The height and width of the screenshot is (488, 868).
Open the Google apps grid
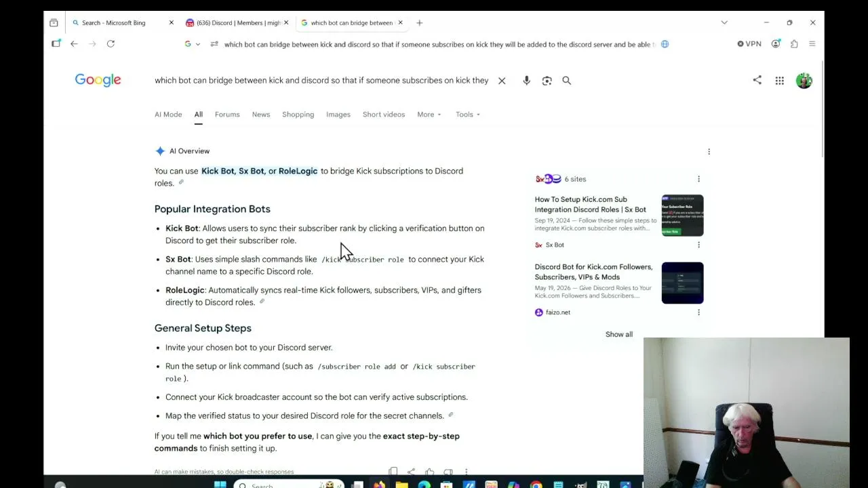(780, 81)
